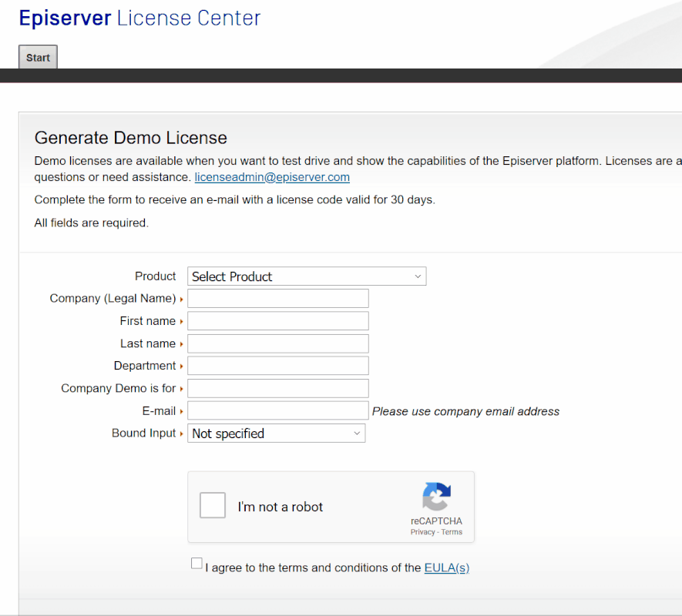Click the Company Demo is for field
The height and width of the screenshot is (616, 682).
278,388
